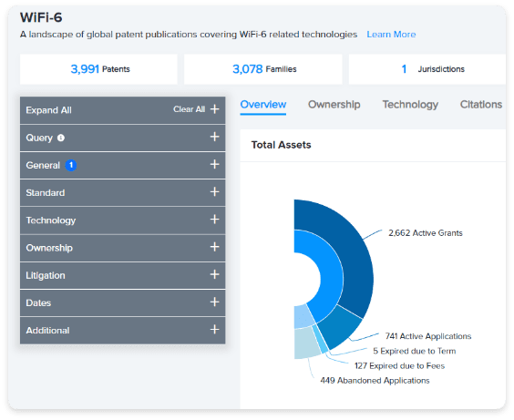Click the 3,991 Patents count card

pyautogui.click(x=98, y=69)
